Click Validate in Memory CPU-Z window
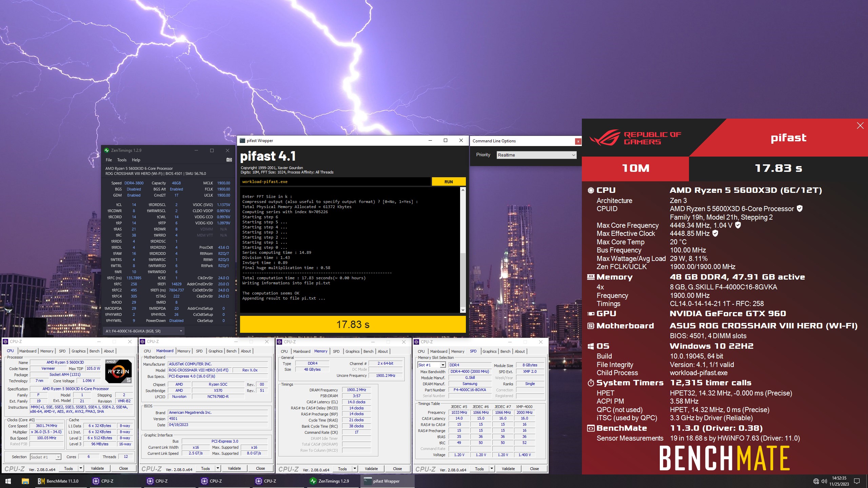 pos(371,469)
